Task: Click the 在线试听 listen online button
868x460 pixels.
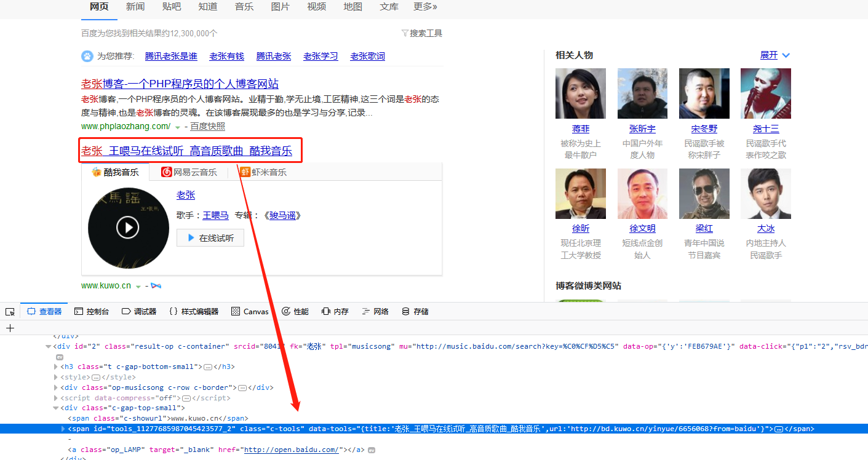Action: coord(210,238)
